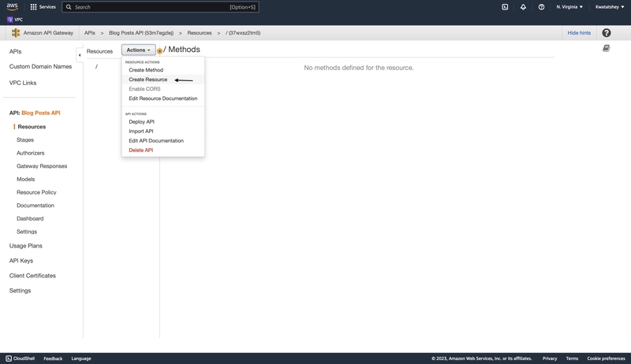Select Resources in sidebar
Image resolution: width=631 pixels, height=364 pixels.
pos(32,127)
